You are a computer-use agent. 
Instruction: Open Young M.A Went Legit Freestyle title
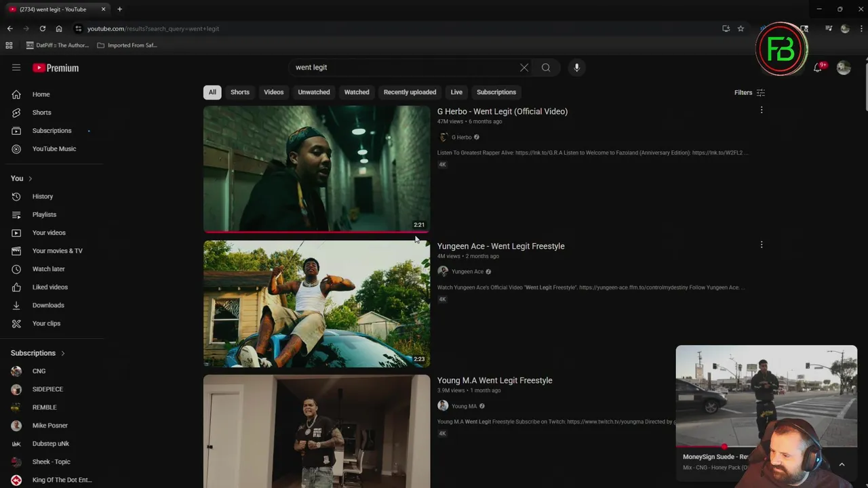pyautogui.click(x=495, y=380)
